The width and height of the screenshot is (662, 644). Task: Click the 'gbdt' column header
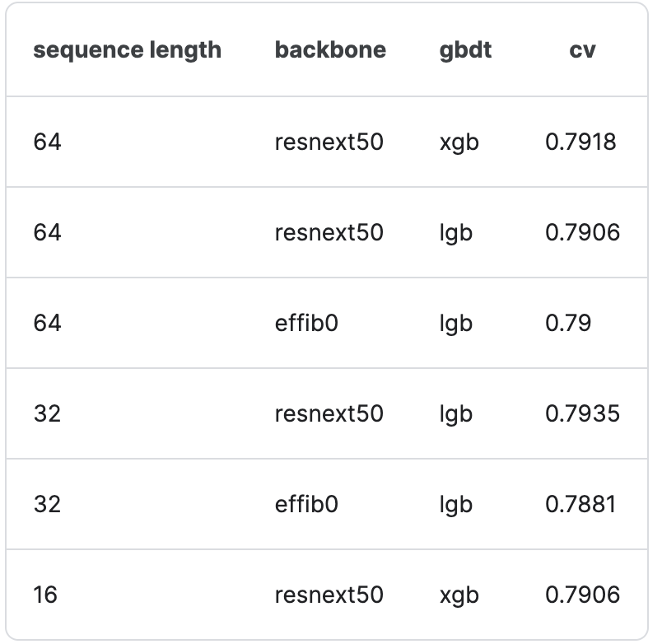click(465, 50)
